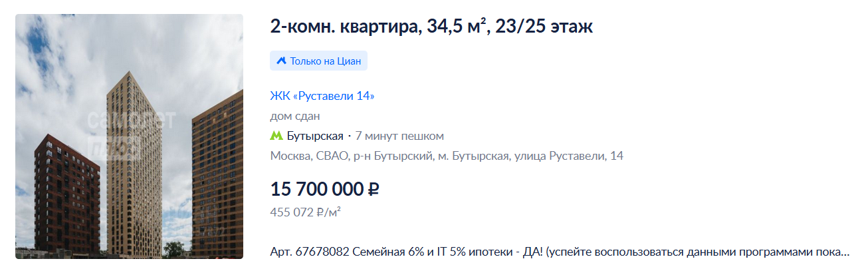This screenshot has width=868, height=265.
Task: Open улица Руставели street link
Action: click(559, 156)
